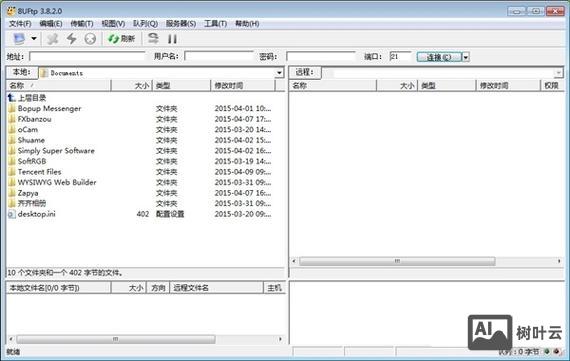Focus the 端口 port field
The height and width of the screenshot is (361, 570).
coord(400,57)
